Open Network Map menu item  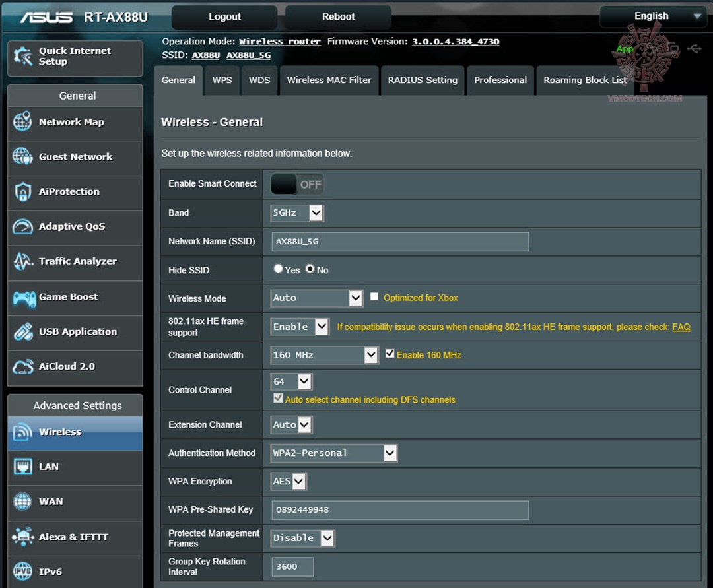75,123
